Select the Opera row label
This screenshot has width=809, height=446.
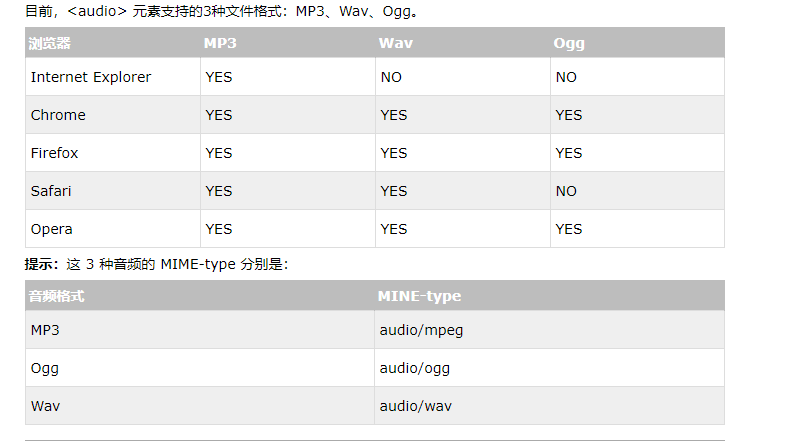click(x=52, y=229)
